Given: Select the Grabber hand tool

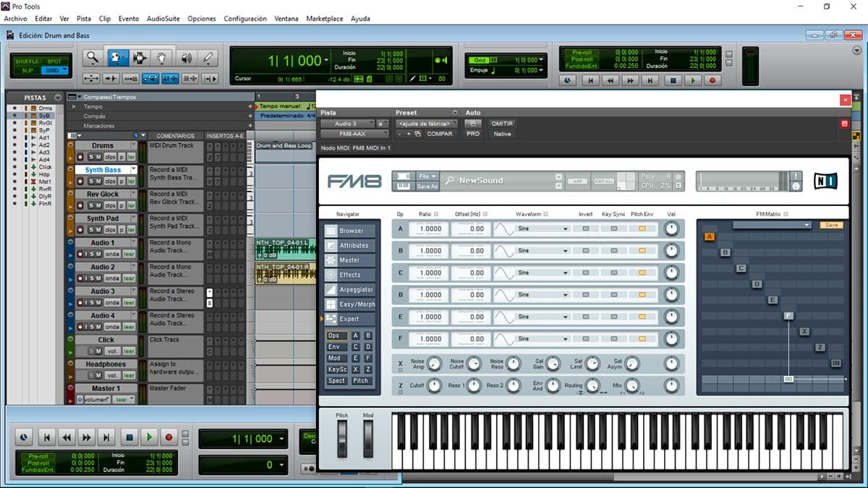Looking at the screenshot, I should click(x=163, y=58).
